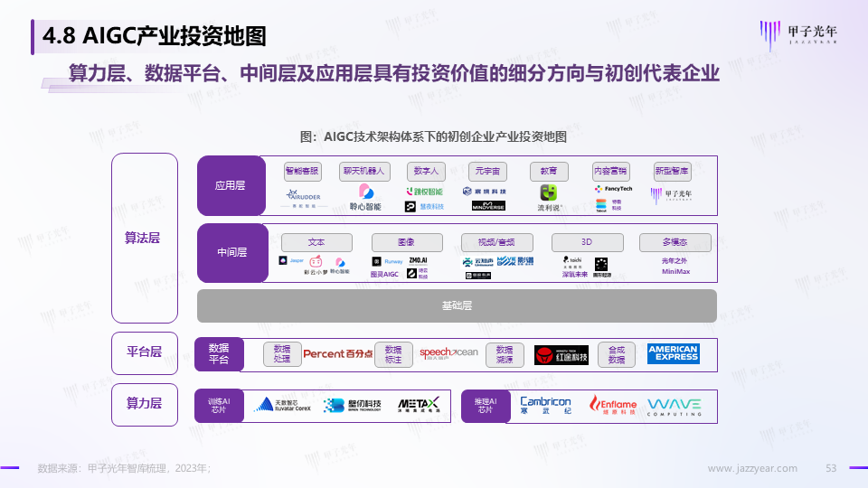Select the Enflame 燧原科技 logo
This screenshot has height=488, width=868.
[x=613, y=406]
